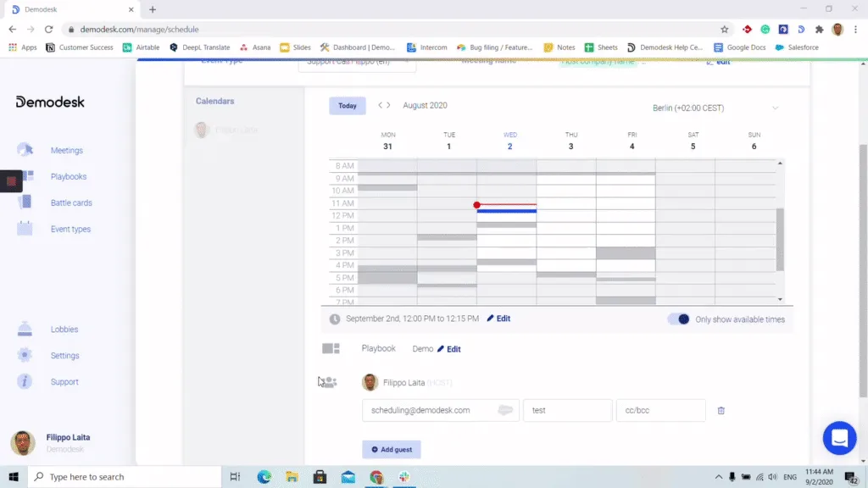The height and width of the screenshot is (488, 868).
Task: Open Playbooks in the sidebar
Action: coord(68,176)
